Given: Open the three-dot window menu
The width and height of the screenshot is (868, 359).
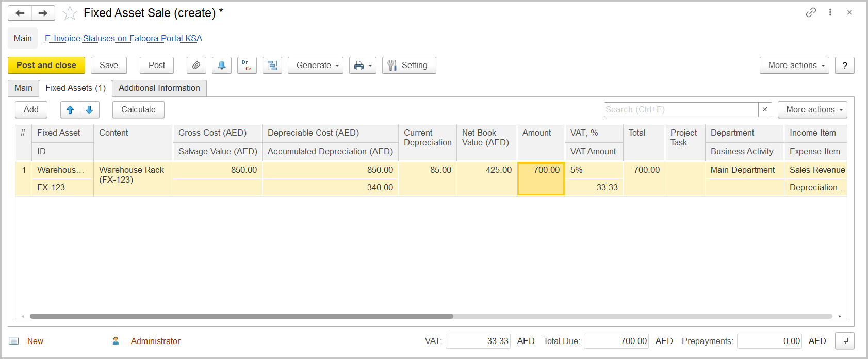Looking at the screenshot, I should coord(830,12).
